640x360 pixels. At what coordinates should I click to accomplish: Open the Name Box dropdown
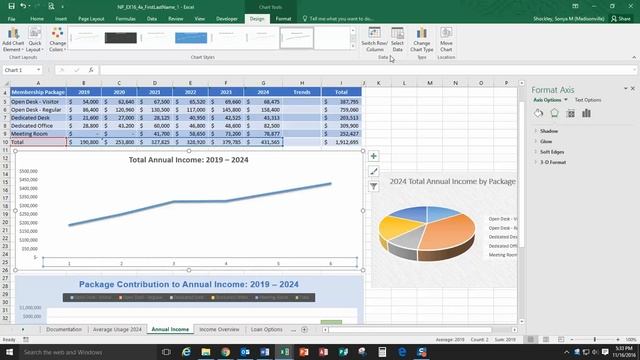pos(38,70)
